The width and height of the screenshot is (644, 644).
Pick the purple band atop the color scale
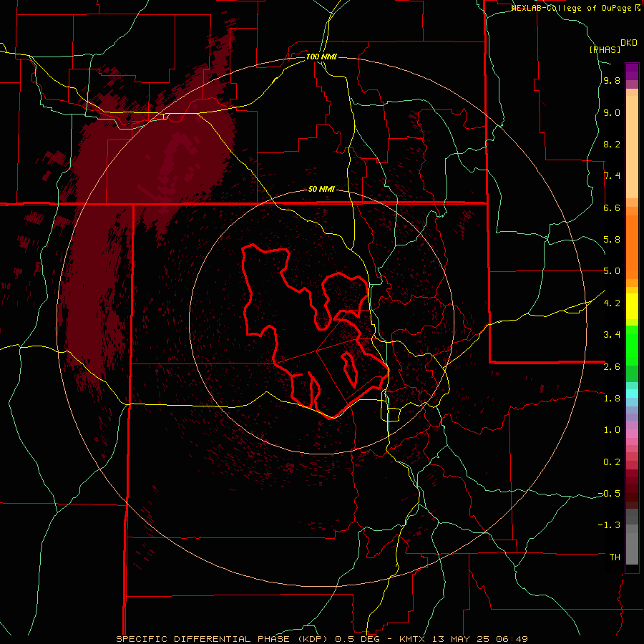pos(632,72)
